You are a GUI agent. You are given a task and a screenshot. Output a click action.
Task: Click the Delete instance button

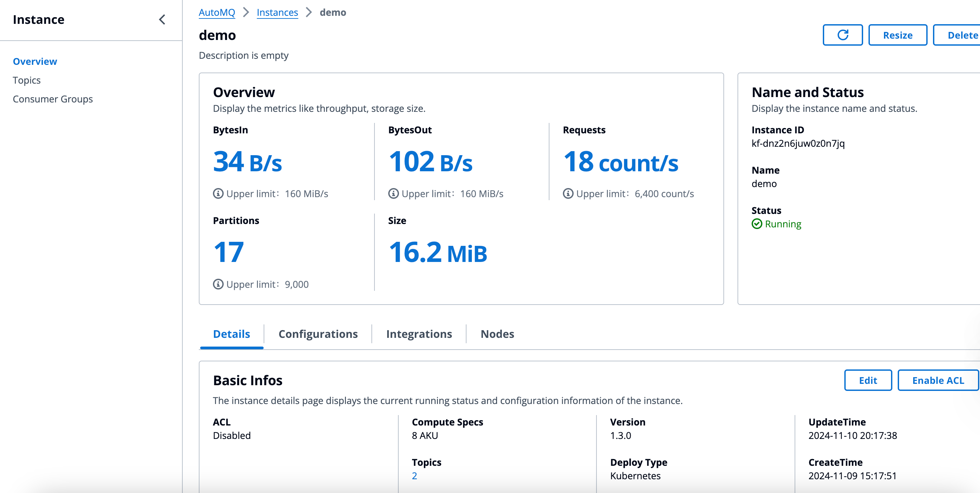pos(957,35)
